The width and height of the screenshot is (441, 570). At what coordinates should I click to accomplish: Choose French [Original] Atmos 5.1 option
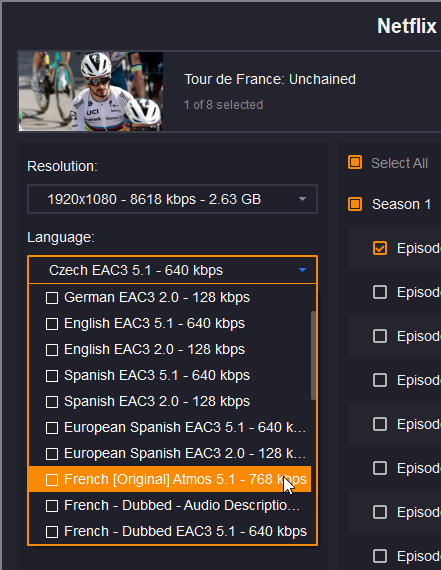(169, 479)
